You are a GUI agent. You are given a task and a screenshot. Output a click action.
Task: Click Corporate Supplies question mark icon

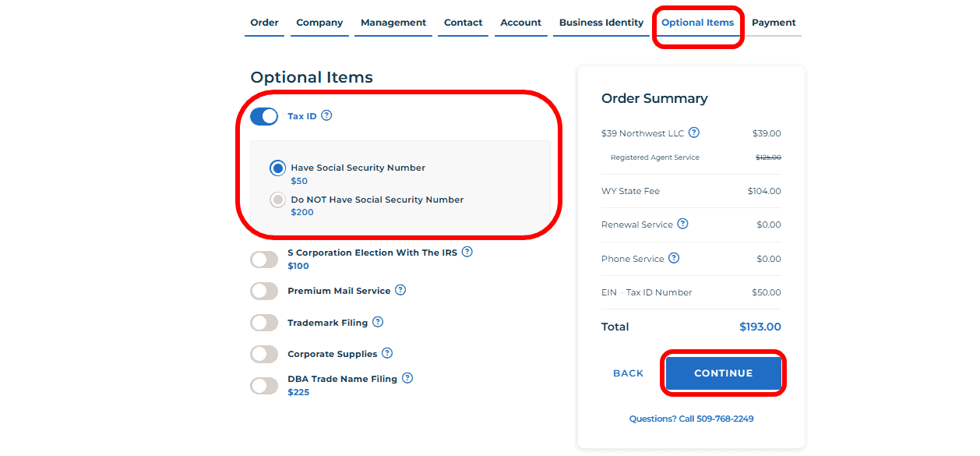coord(387,353)
